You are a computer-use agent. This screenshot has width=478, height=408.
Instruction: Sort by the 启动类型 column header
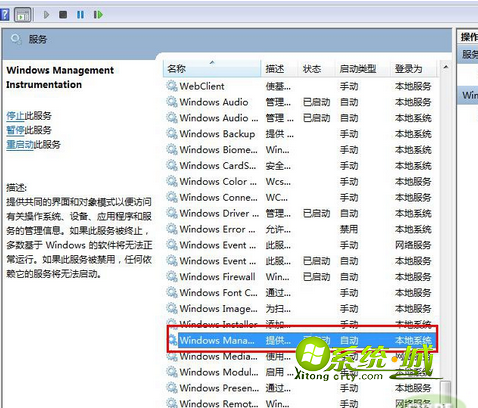(x=362, y=69)
